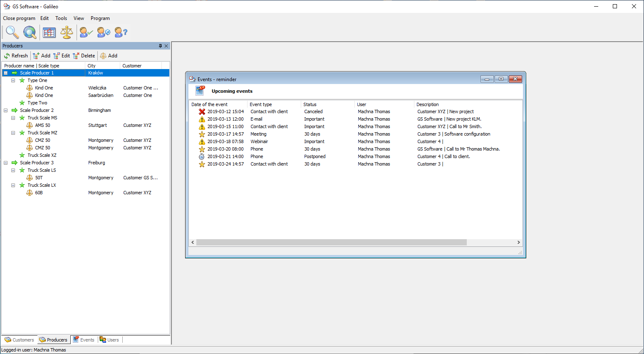Click the events list horizontal scrollbar
Screen dimensions: 644x354
coord(331,242)
